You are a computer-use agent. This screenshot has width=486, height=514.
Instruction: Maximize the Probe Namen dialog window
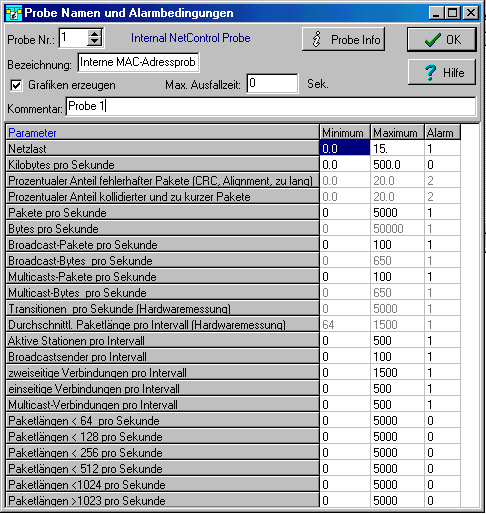click(x=453, y=13)
